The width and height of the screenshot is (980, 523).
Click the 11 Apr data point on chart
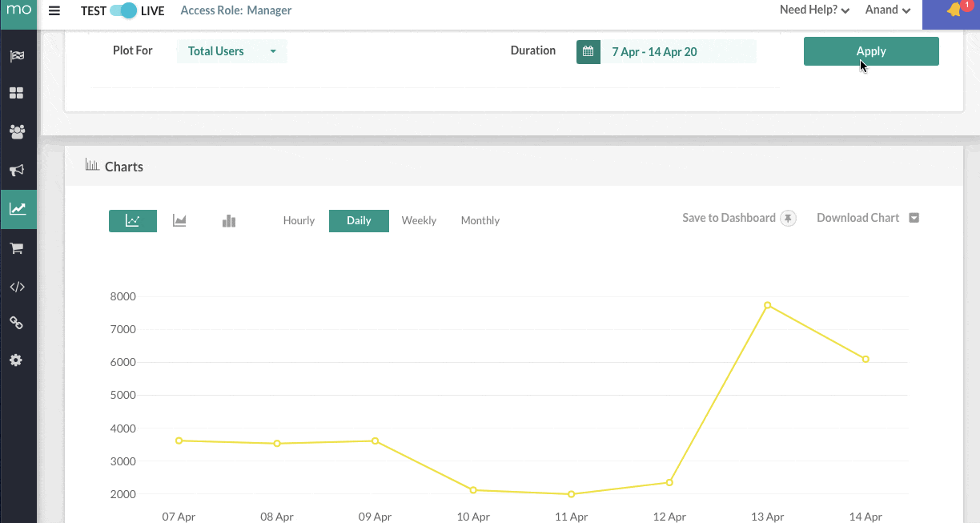tap(571, 494)
